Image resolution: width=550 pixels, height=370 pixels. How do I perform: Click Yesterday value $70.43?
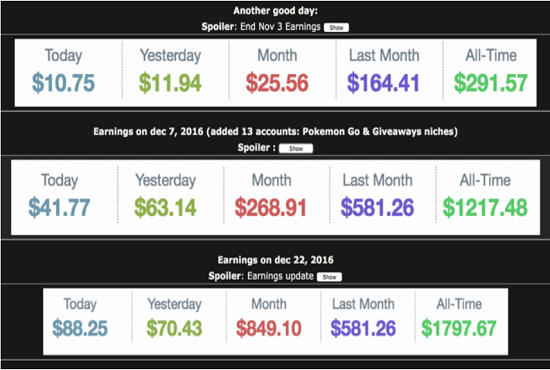(x=174, y=328)
